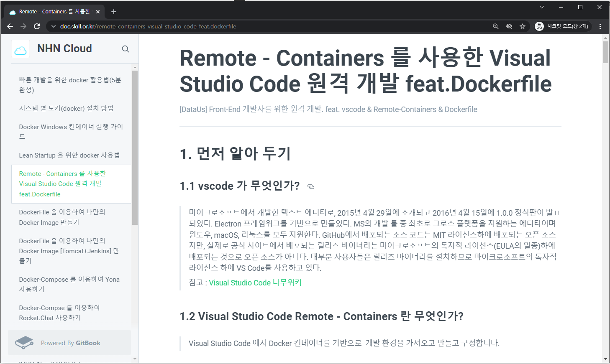Open the incognito mode profile button
Image resolution: width=610 pixels, height=364 pixels.
(563, 26)
